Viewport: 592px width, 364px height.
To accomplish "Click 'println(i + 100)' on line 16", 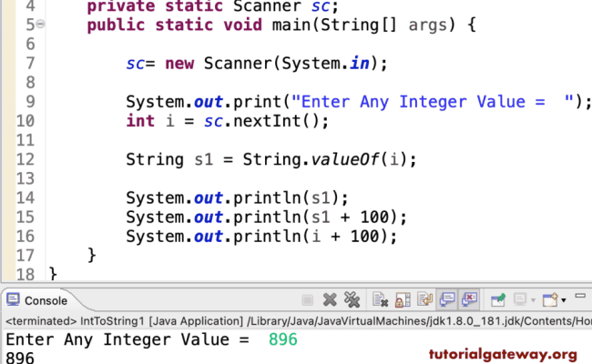I will click(x=311, y=236).
